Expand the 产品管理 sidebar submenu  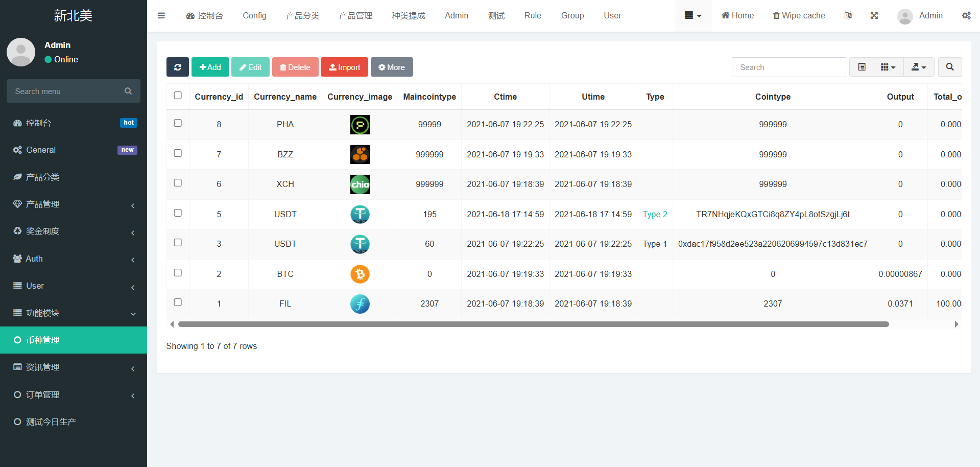74,204
